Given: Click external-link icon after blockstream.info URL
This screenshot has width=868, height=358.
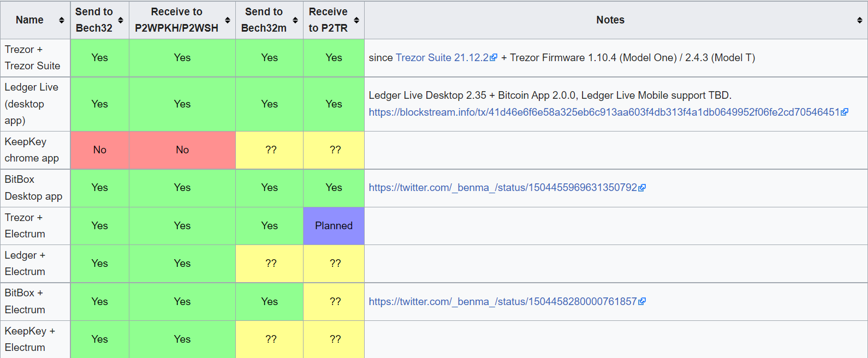Looking at the screenshot, I should [845, 112].
